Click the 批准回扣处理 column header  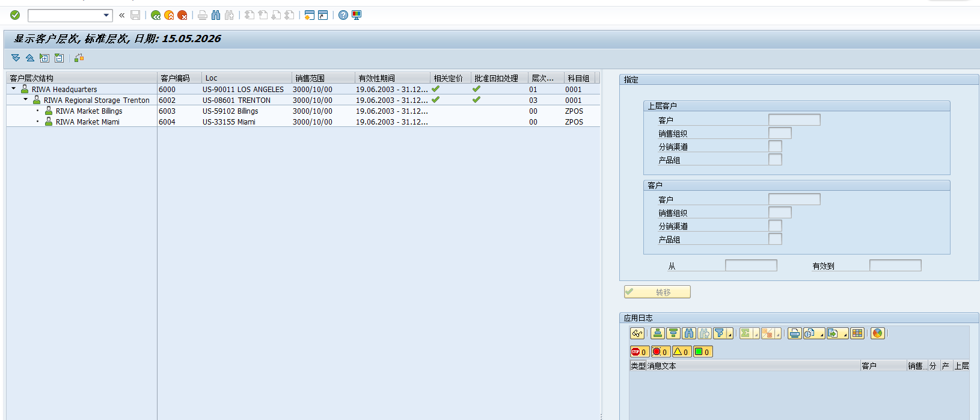(500, 78)
